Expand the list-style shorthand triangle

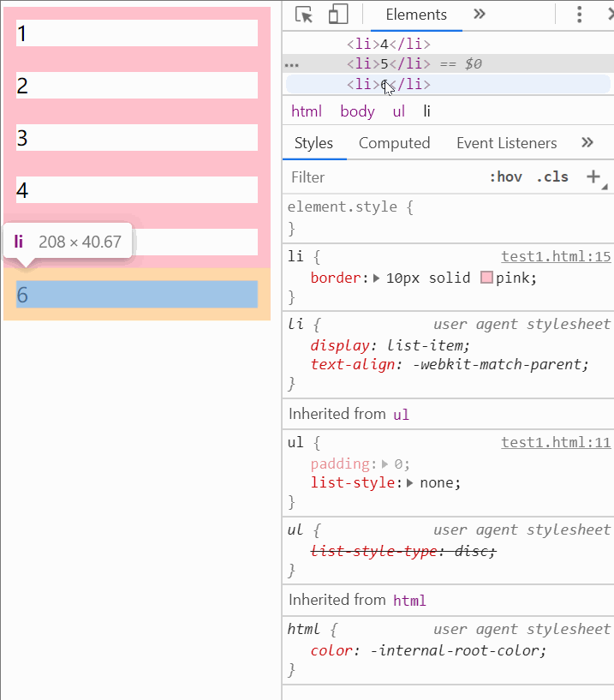409,483
